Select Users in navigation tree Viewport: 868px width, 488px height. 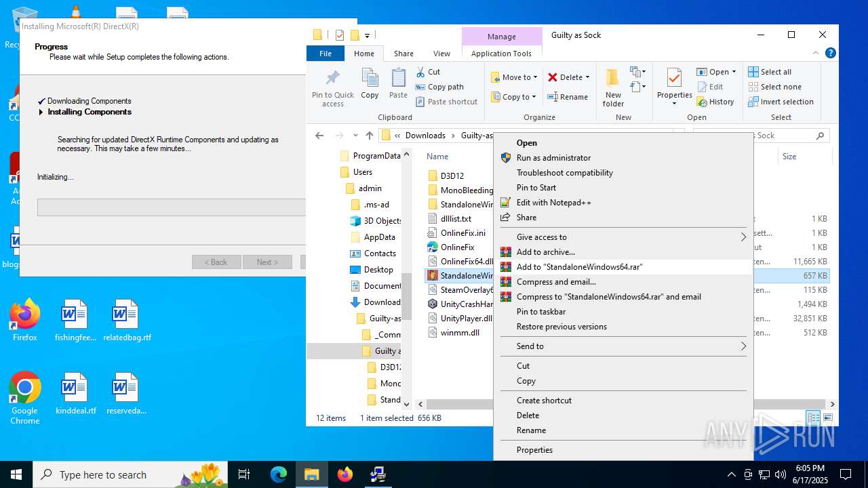[362, 172]
